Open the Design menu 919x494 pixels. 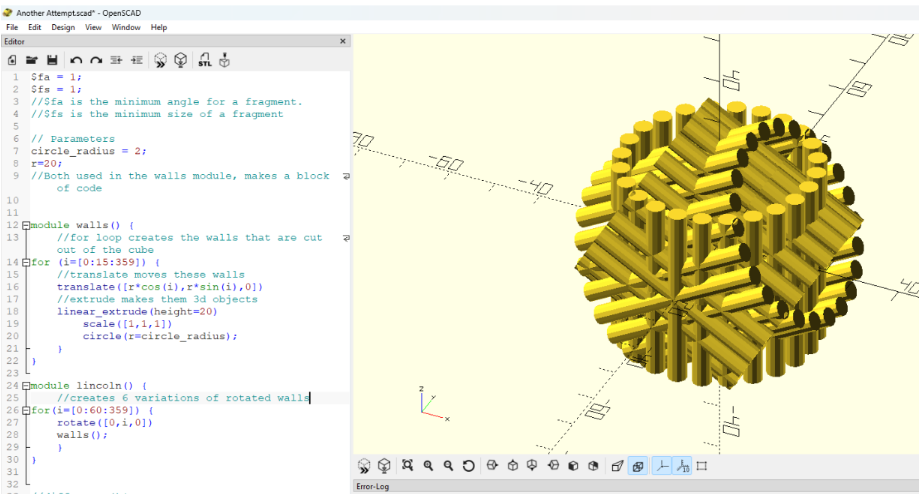coord(63,27)
